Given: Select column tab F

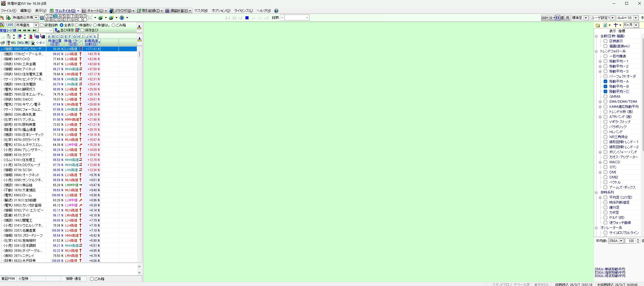Looking at the screenshot, I should point(70,36).
